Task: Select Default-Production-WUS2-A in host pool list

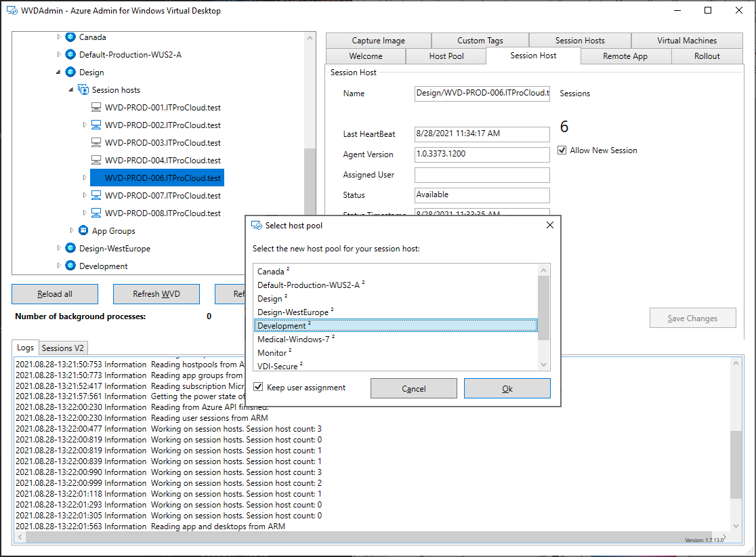Action: 396,285
